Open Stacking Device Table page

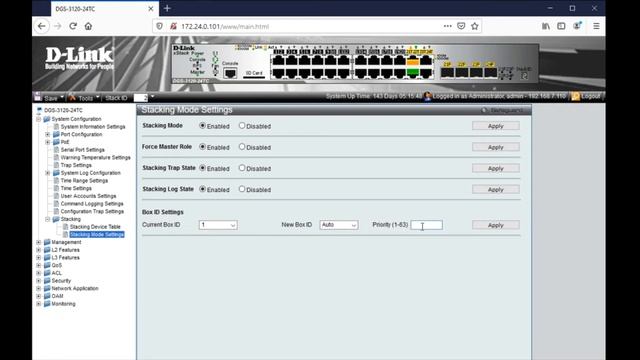click(x=95, y=227)
